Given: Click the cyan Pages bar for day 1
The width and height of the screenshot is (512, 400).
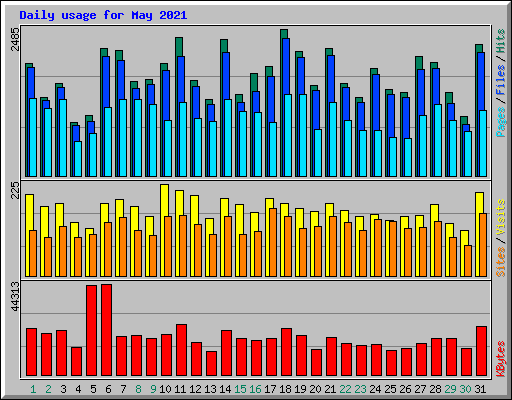Looking at the screenshot, I should coord(33,137).
